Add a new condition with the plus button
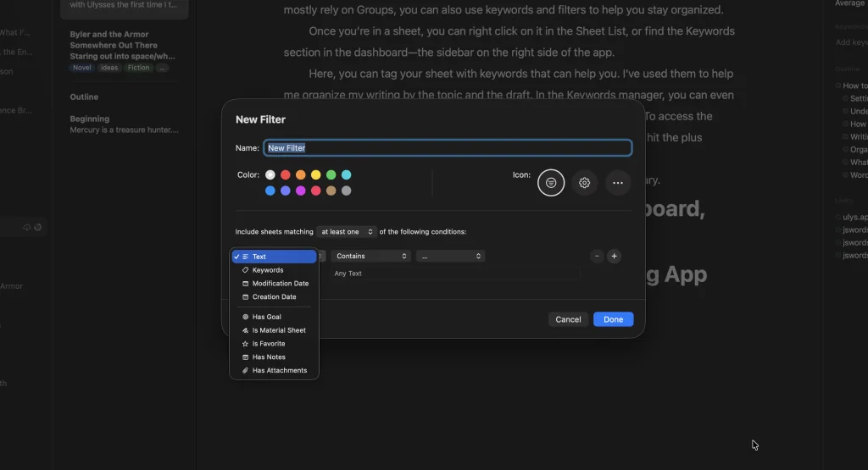Viewport: 868px width, 470px height. (614, 256)
